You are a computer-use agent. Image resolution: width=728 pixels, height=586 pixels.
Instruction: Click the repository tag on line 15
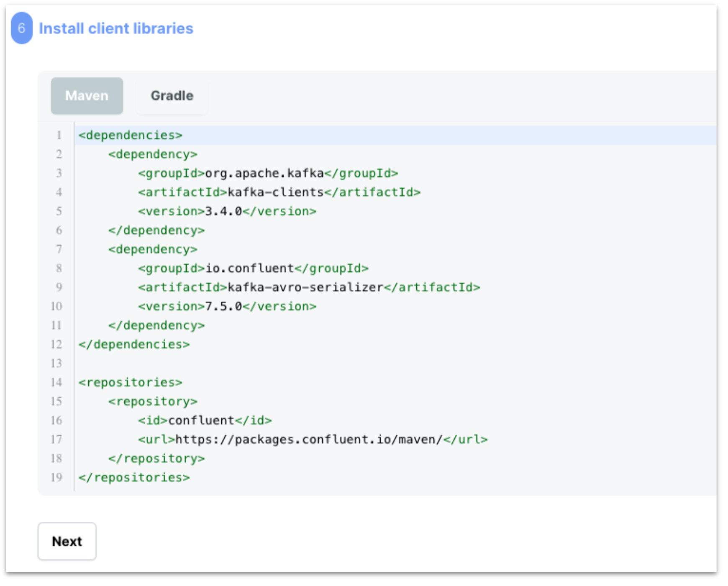152,401
